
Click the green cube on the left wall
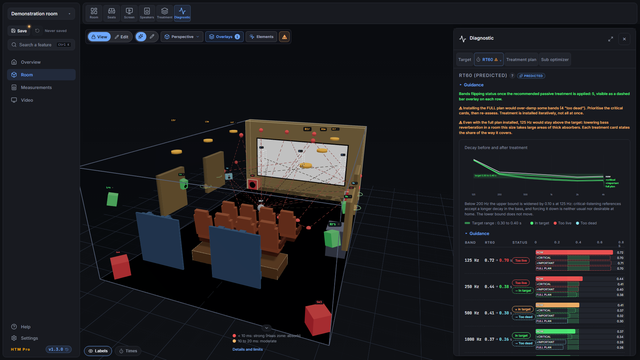[112, 199]
